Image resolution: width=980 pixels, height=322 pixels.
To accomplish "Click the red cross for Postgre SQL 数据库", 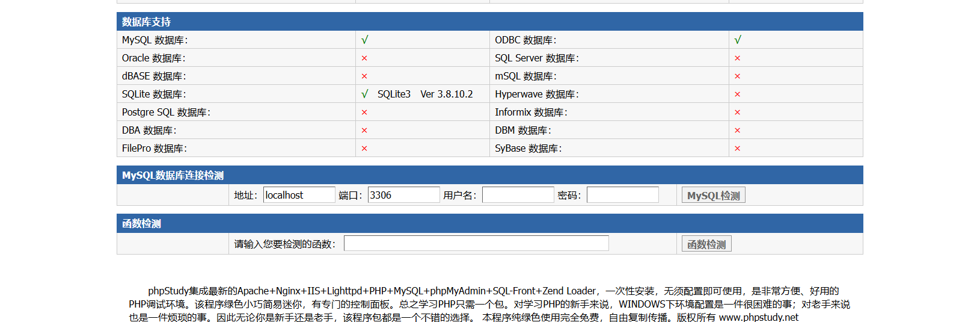I will [x=364, y=113].
